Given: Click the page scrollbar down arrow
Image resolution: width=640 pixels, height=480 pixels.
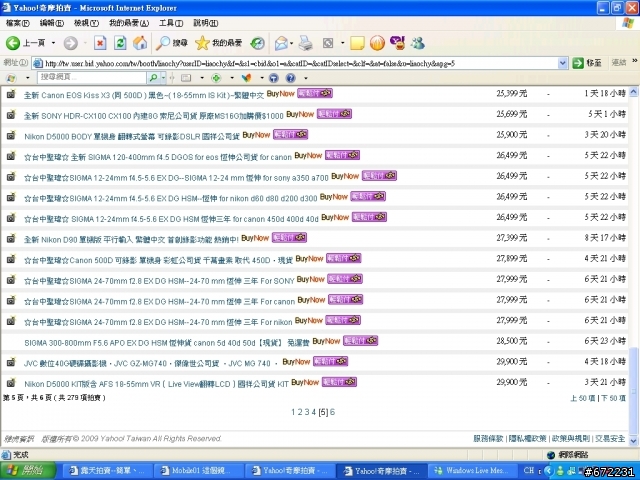Looking at the screenshot, I should [633, 440].
